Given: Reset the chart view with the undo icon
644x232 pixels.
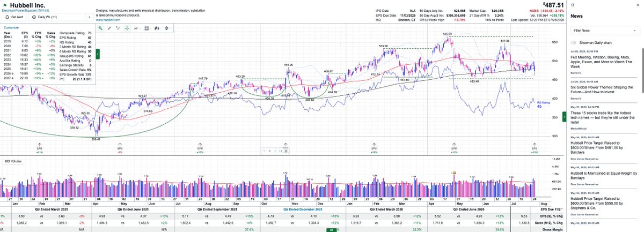Looking at the screenshot, I should click(x=275, y=151).
